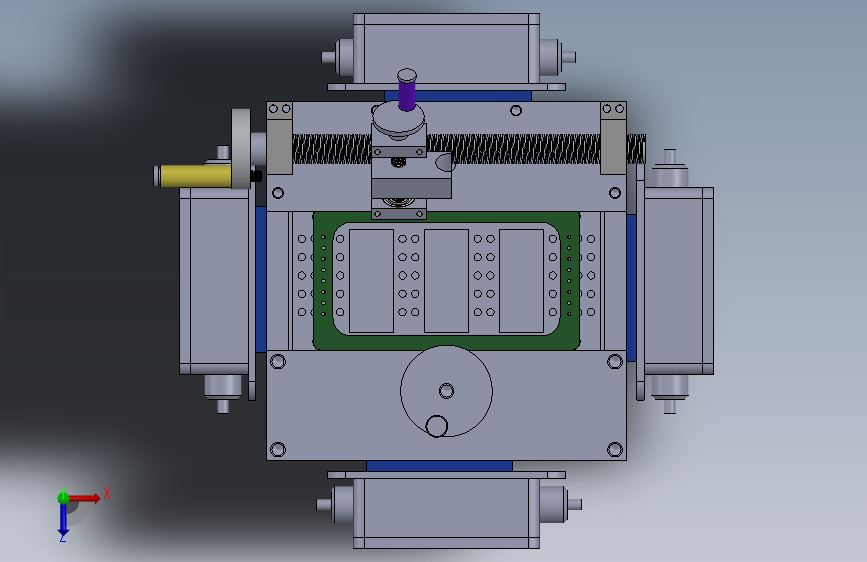867x562 pixels.
Task: Select the bottom motor housing box
Action: pos(446,513)
